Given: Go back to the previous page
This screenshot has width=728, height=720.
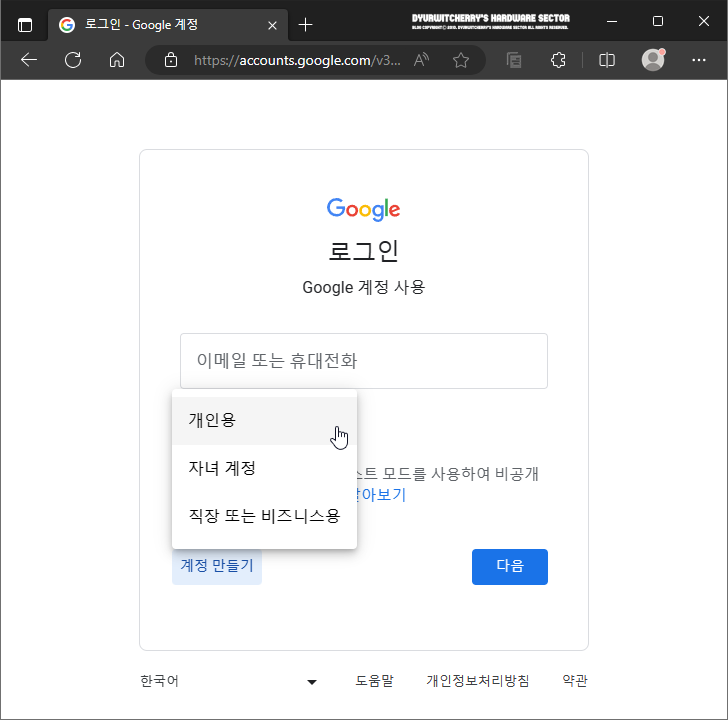Looking at the screenshot, I should coord(29,60).
